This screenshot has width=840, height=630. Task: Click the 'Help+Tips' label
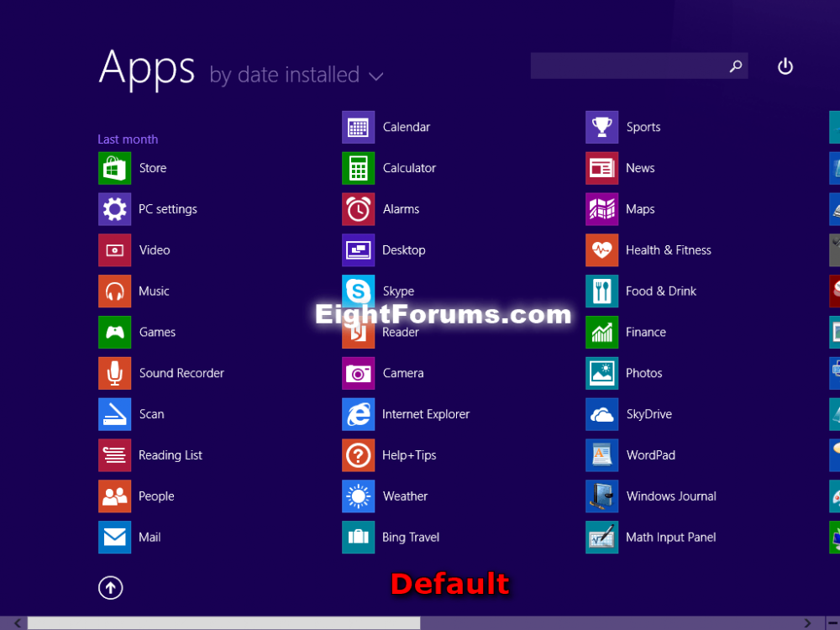pos(409,455)
